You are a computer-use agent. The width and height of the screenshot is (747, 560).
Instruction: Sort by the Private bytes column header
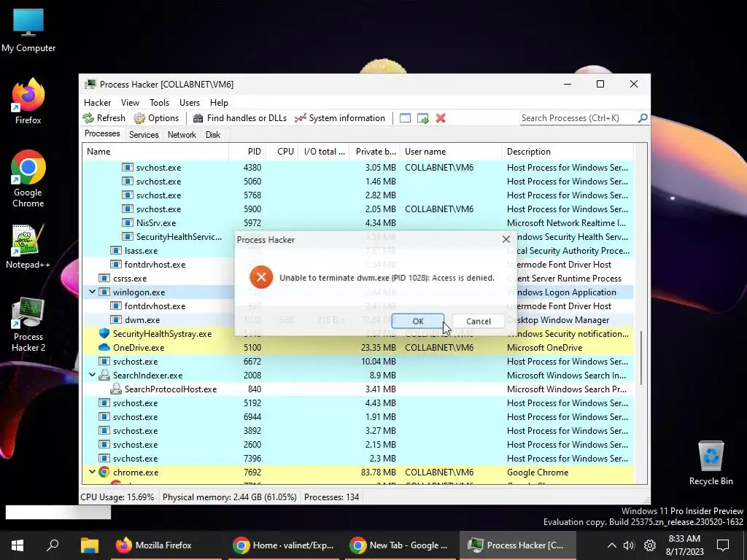[x=374, y=152]
